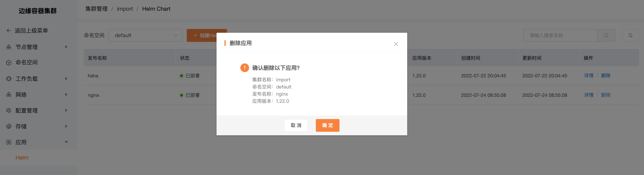Image resolution: width=644 pixels, height=175 pixels.
Task: Click the 存储 storage icon in the sidebar
Action: click(9, 126)
